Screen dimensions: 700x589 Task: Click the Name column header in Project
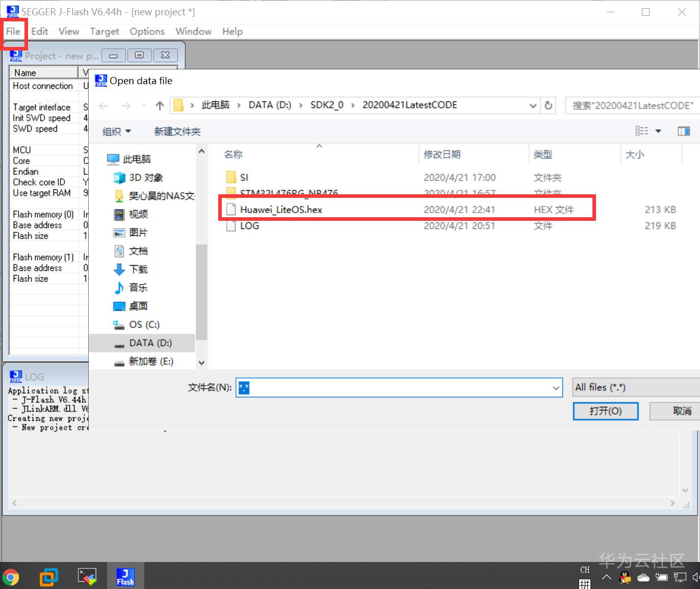[x=44, y=73]
